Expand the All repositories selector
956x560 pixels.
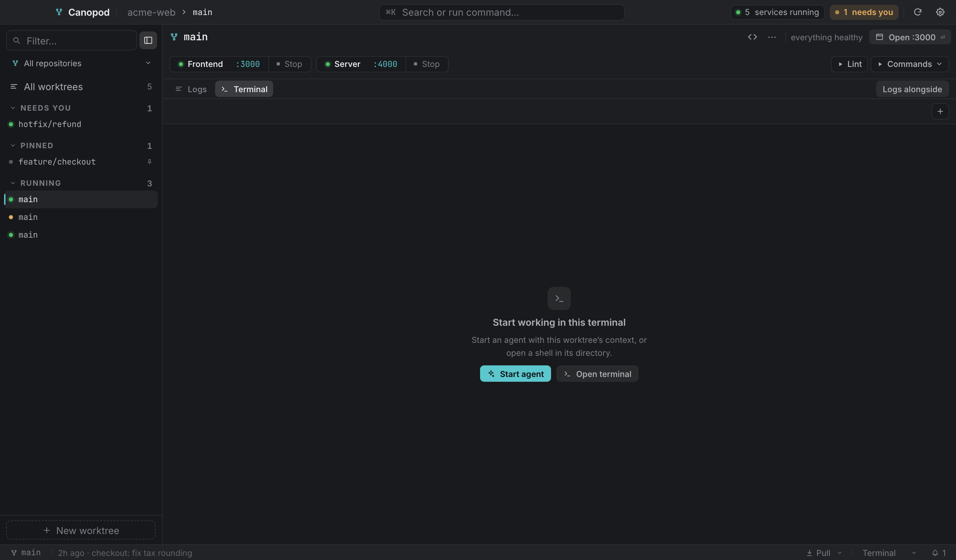click(x=81, y=64)
